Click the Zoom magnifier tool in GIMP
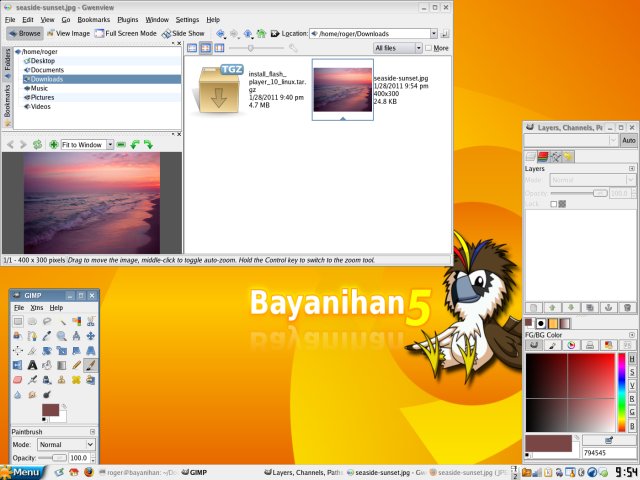 [x=61, y=336]
